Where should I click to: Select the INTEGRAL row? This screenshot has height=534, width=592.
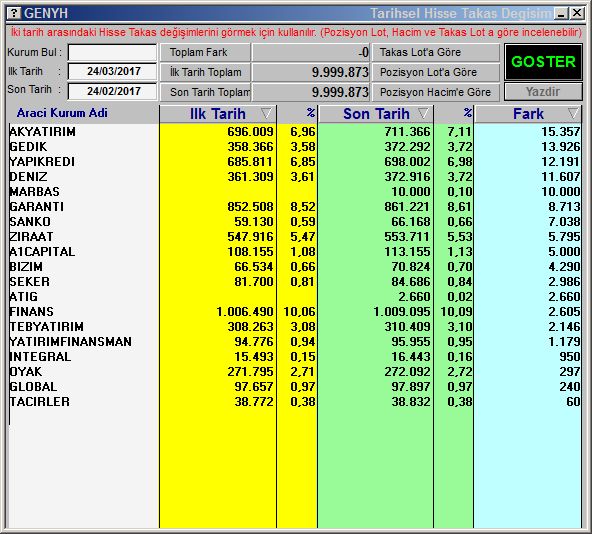coord(295,357)
